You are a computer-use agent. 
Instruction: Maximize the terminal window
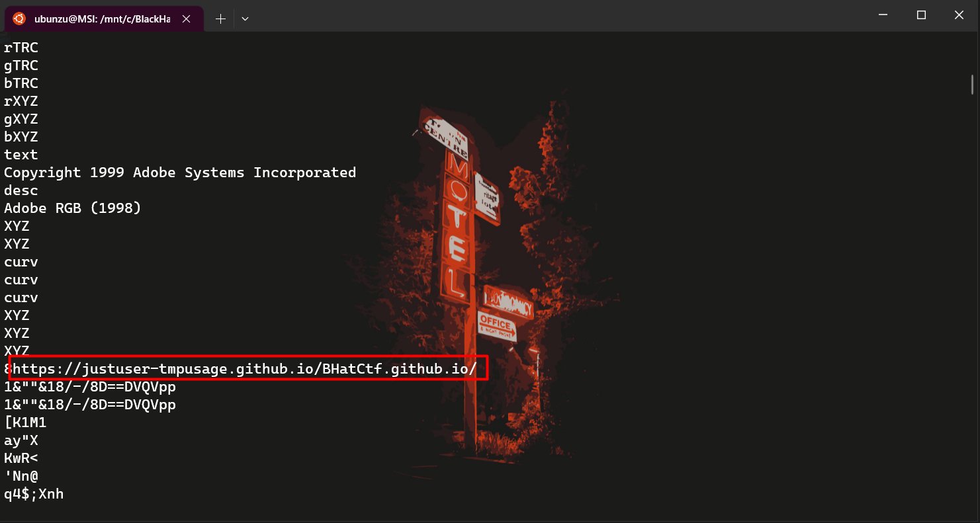pos(921,15)
